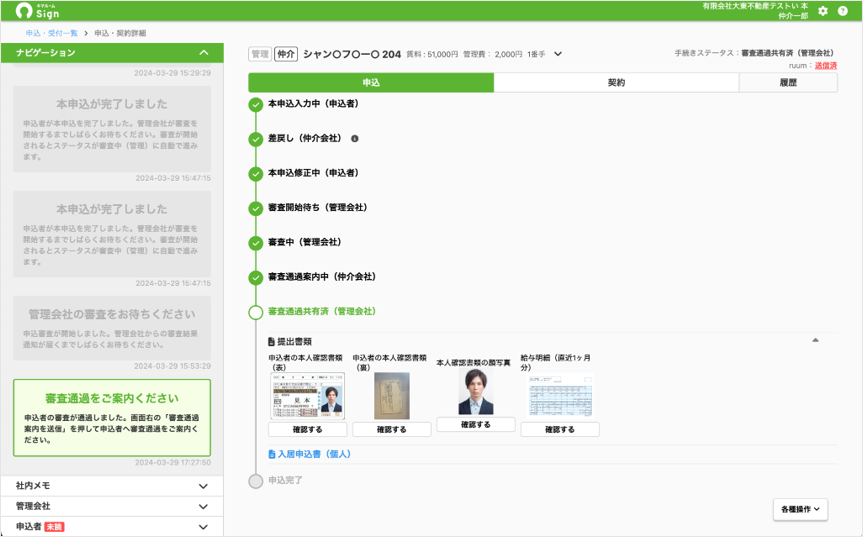863x537 pixels.
Task: Collapse 提出書類 section with triangle arrow
Action: pyautogui.click(x=815, y=341)
